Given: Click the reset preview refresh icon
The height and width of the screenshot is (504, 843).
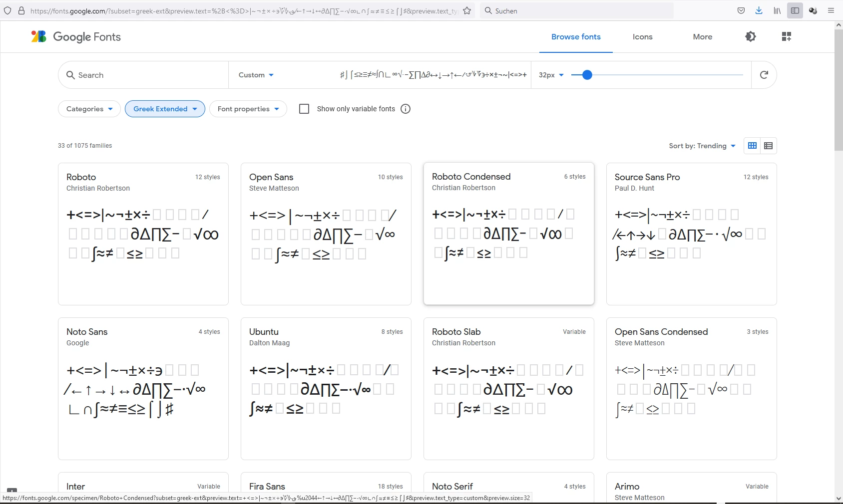Looking at the screenshot, I should pos(764,75).
